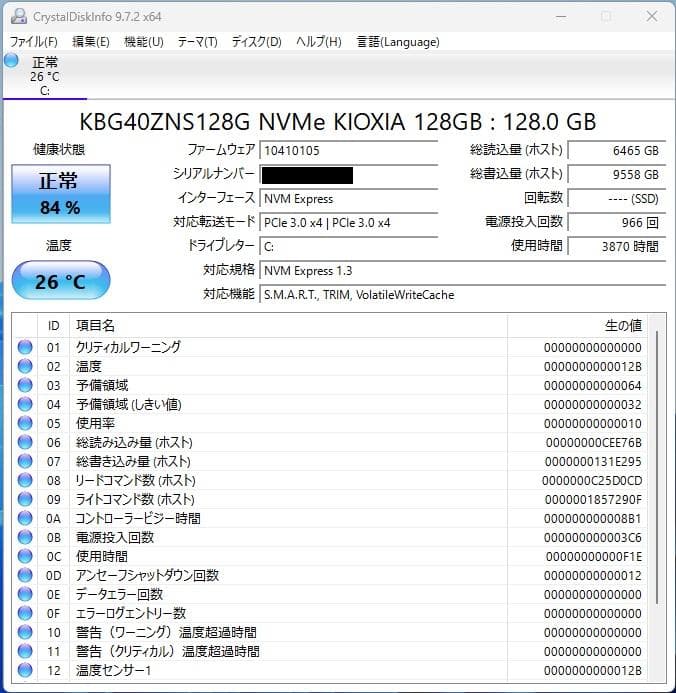676x693 pixels.
Task: Click status orb for 03 予備領域 row
Action: 25,385
